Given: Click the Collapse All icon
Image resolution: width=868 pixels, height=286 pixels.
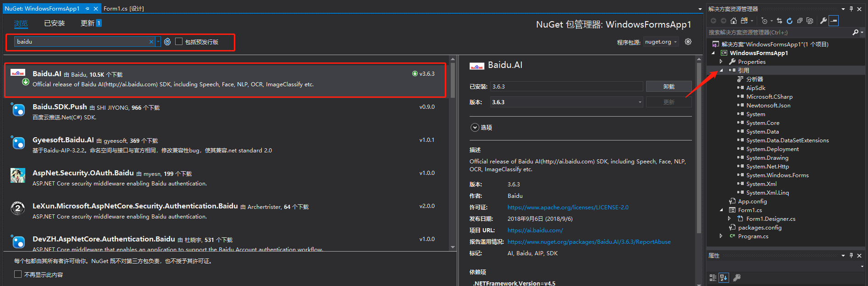Looking at the screenshot, I should point(800,21).
